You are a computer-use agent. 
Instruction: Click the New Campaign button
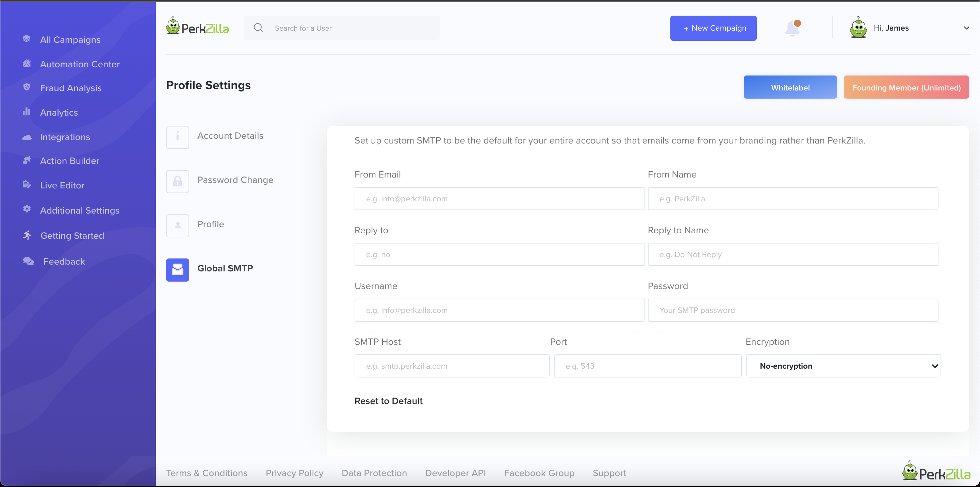click(x=713, y=28)
